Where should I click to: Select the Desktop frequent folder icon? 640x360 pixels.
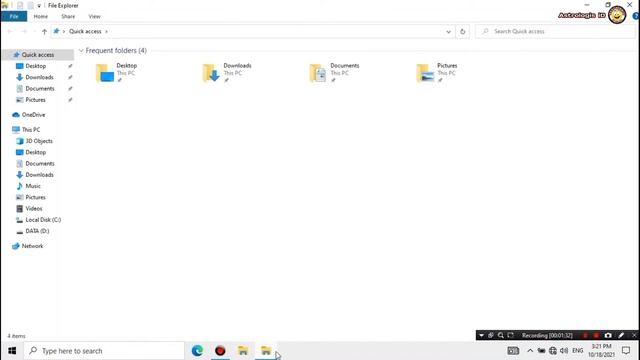pyautogui.click(x=105, y=73)
